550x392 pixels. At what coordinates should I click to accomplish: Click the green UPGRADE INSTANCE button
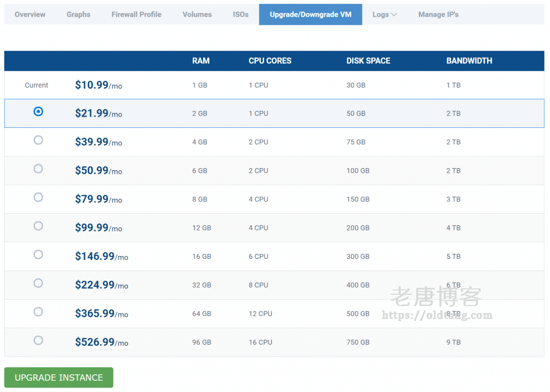pyautogui.click(x=59, y=378)
